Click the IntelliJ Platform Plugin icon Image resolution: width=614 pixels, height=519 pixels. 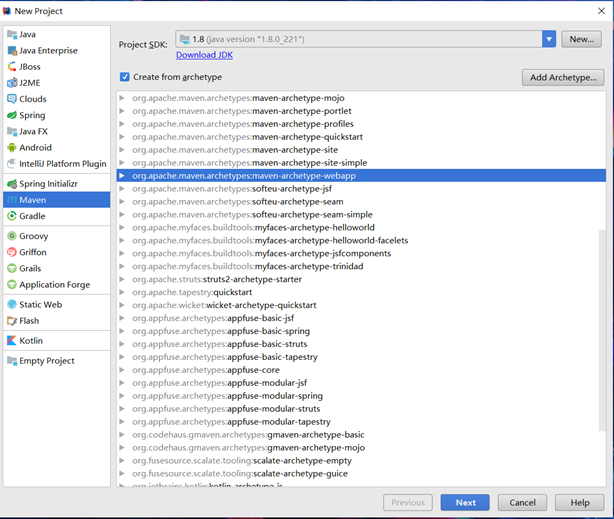[x=12, y=163]
